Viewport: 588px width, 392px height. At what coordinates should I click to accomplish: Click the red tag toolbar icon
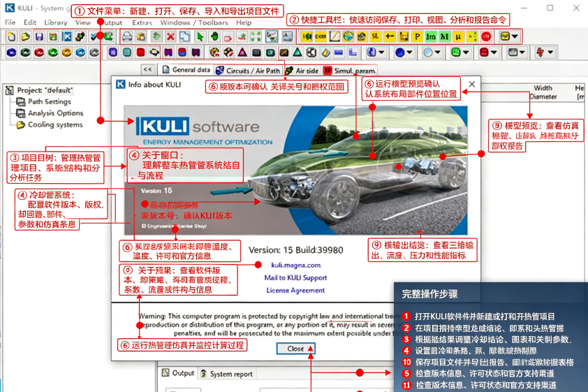pyautogui.click(x=228, y=37)
